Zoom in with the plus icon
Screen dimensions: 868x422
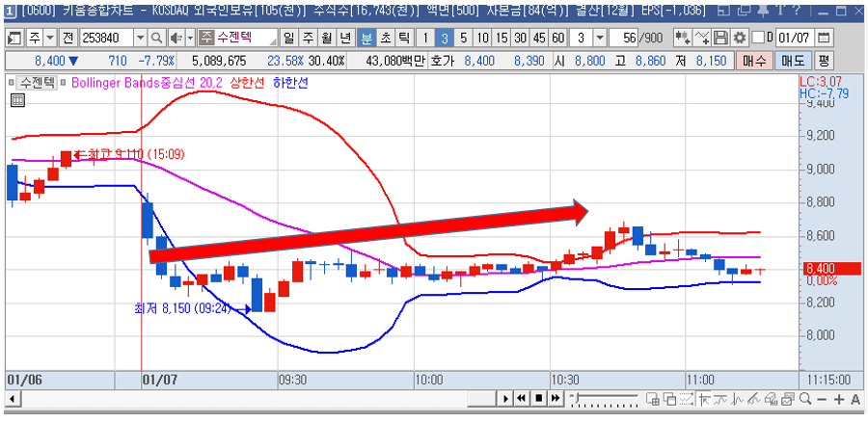tap(840, 399)
